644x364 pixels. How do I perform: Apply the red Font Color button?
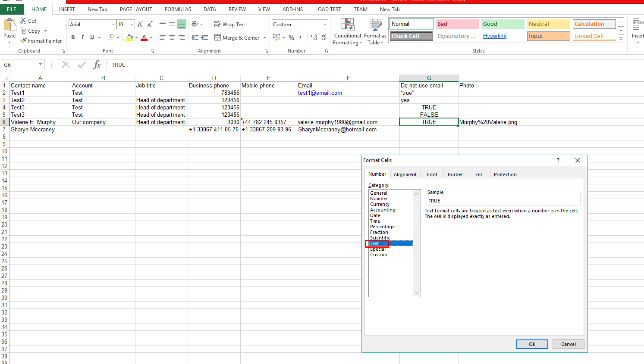144,37
